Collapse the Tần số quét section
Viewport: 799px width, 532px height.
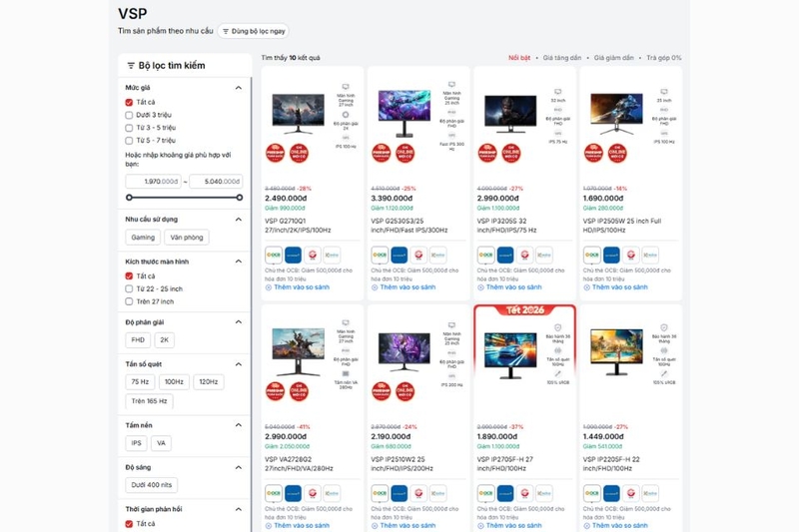coord(238,364)
